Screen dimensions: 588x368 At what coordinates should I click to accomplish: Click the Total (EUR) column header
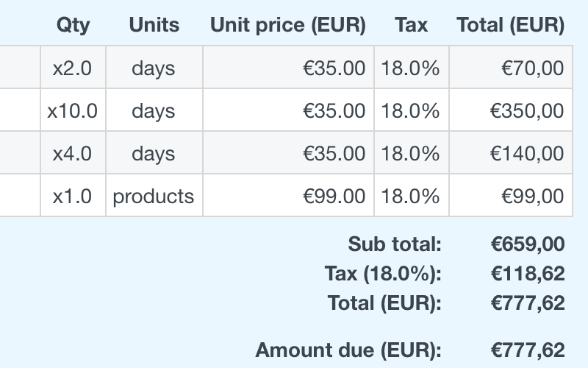(x=510, y=25)
